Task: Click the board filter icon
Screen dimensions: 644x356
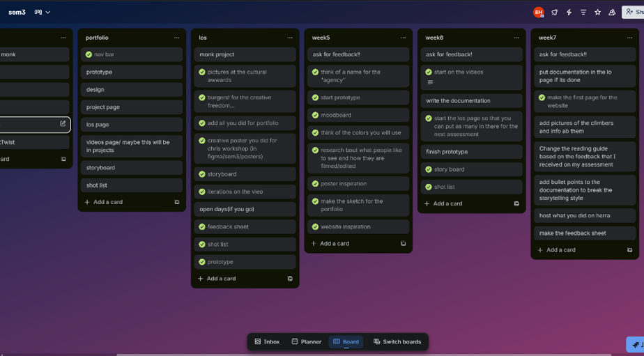Action: (x=583, y=13)
